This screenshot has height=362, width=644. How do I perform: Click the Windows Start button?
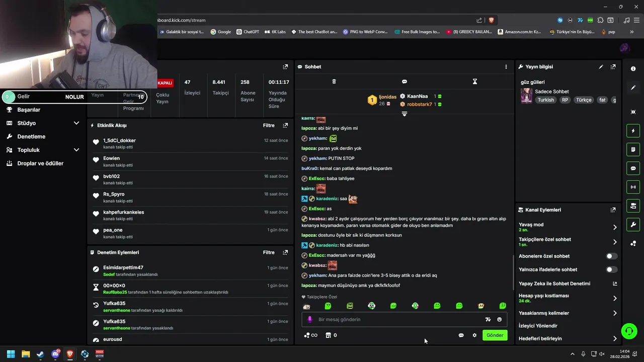11,354
